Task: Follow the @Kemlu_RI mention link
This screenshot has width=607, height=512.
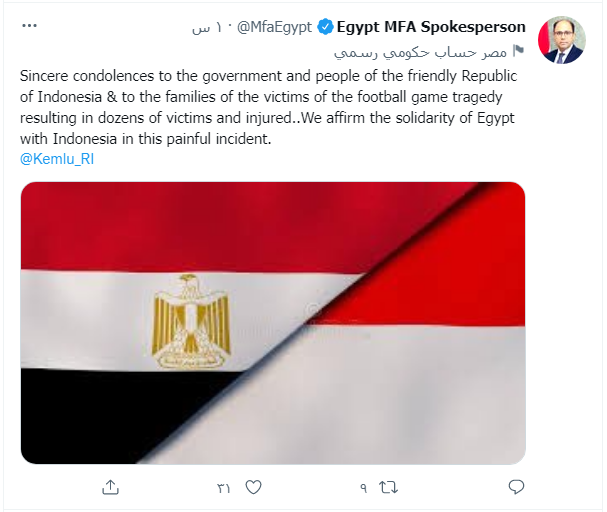Action: point(57,158)
